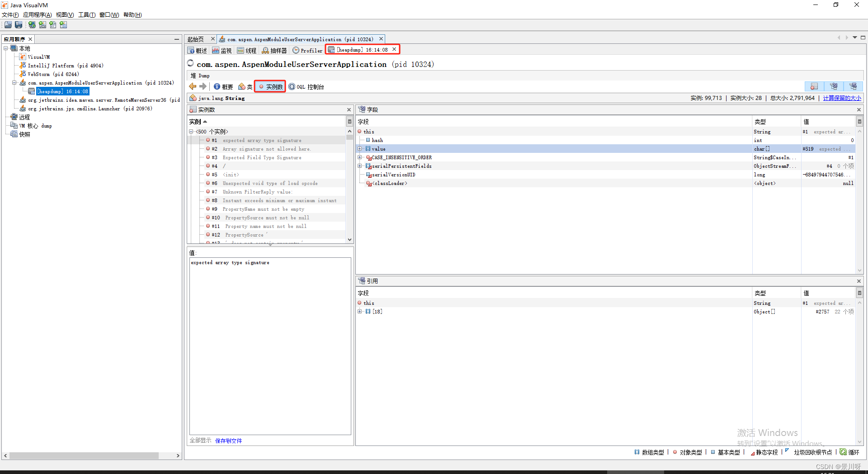Screen dimensions: 868x474
Task: Select the VM 核心 dump node
Action: point(31,126)
